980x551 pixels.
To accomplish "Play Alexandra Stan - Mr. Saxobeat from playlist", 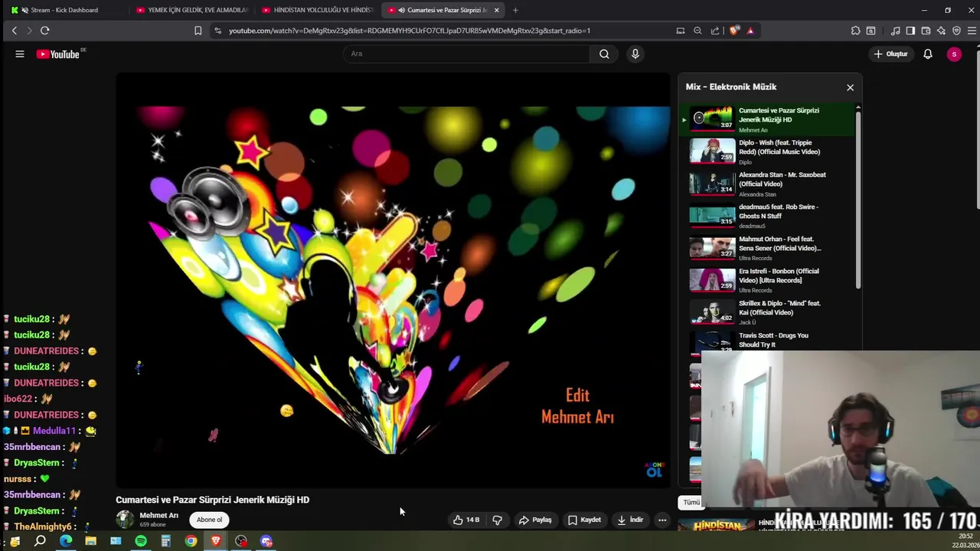I will tap(767, 184).
